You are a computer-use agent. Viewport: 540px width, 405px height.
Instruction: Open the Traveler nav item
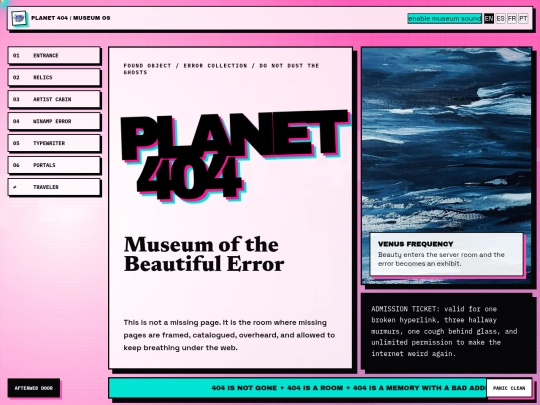(54, 187)
